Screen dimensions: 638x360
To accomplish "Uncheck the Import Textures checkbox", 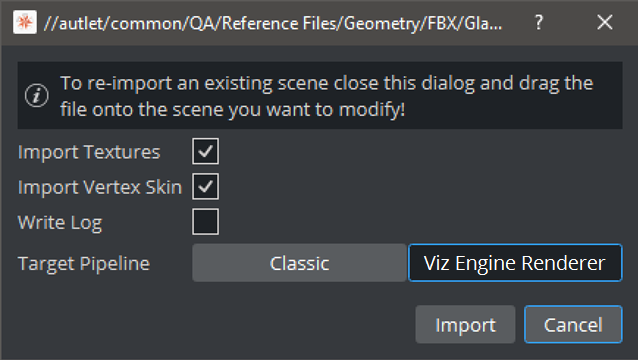I will [205, 151].
